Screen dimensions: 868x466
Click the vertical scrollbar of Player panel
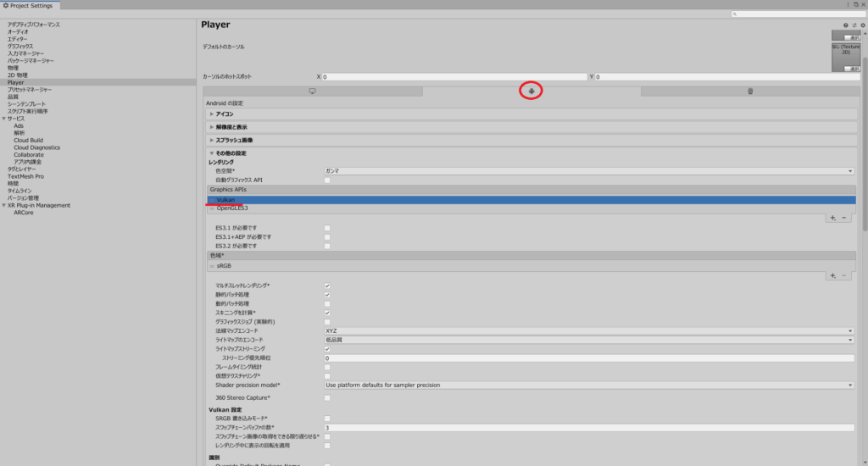[x=865, y=144]
